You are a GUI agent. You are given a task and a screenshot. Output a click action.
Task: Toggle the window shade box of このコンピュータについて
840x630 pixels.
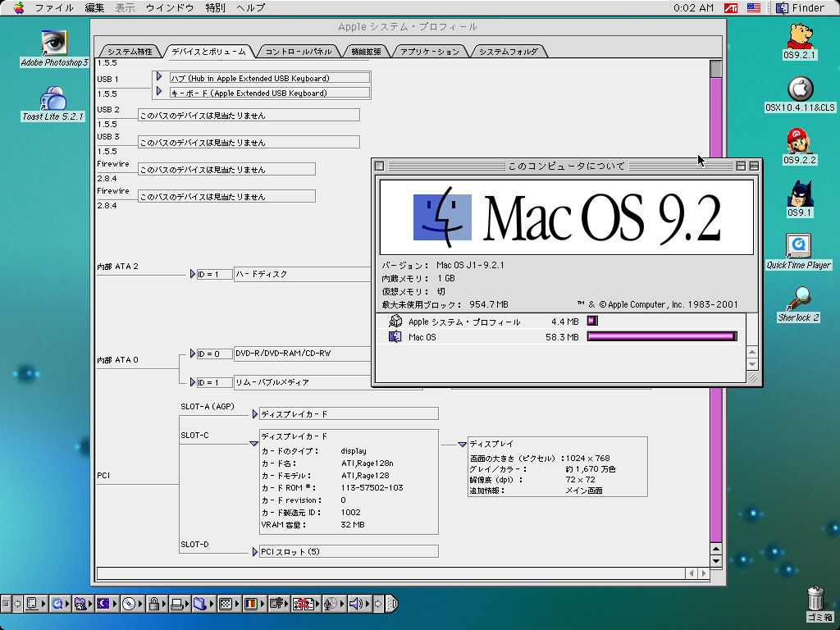pos(754,166)
